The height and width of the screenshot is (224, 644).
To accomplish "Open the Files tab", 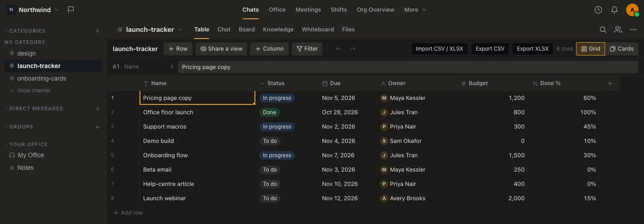I will (x=348, y=30).
